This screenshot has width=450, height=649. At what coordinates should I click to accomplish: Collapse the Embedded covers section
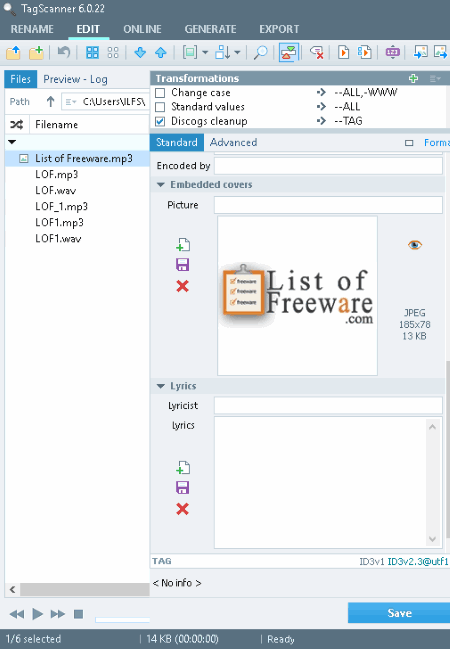tap(161, 185)
